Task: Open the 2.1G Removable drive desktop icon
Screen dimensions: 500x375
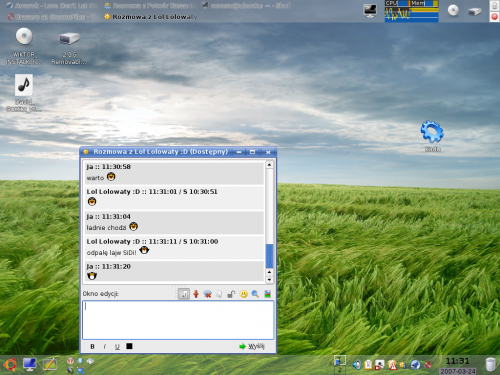Action: [x=69, y=48]
